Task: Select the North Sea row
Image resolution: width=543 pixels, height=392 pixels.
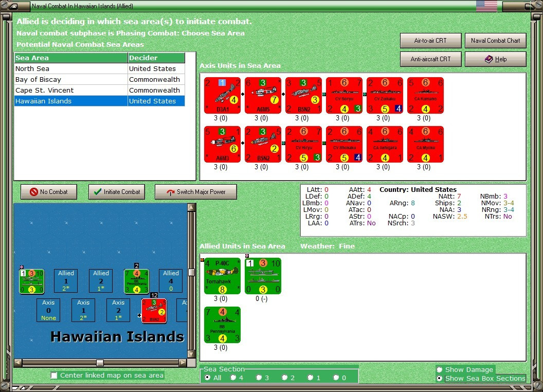Action: (x=99, y=68)
